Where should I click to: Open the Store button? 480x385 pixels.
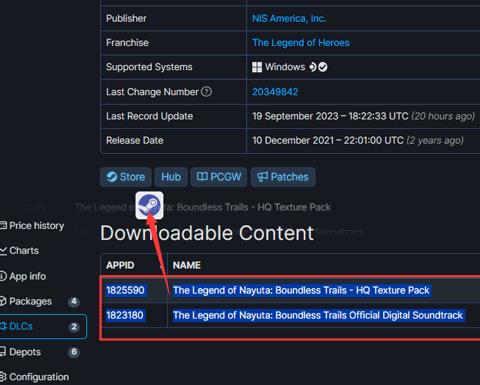click(x=126, y=177)
